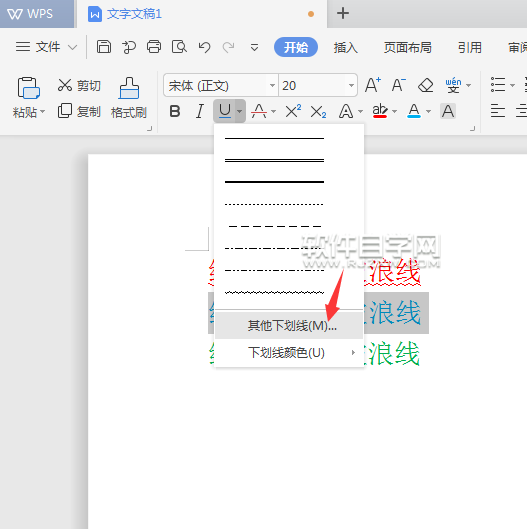
Task: Open the Print Preview icon
Action: click(x=179, y=47)
